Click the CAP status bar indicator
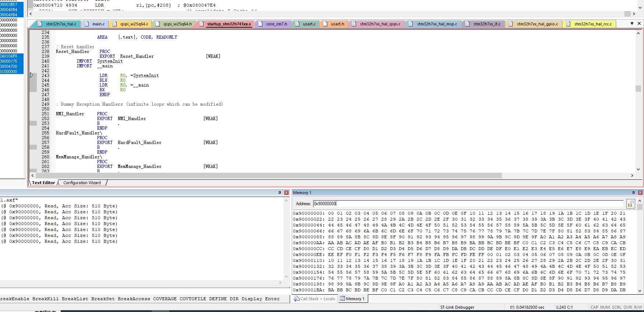The image size is (644, 312). 594,307
